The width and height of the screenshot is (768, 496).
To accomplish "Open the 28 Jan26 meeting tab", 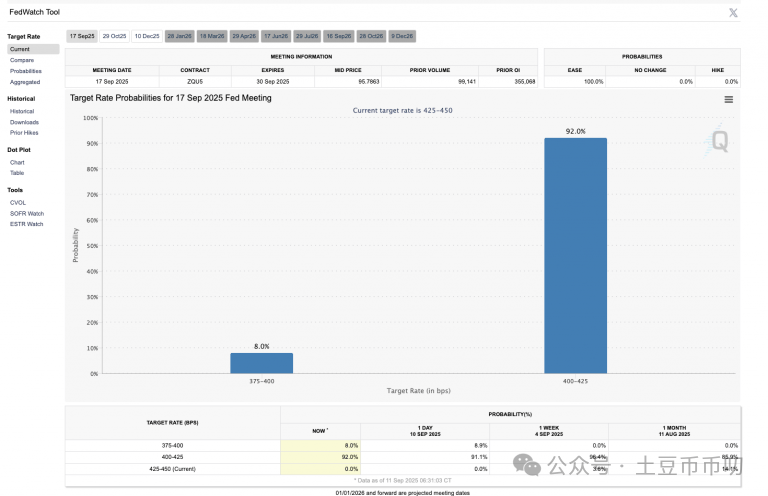I will click(x=179, y=36).
